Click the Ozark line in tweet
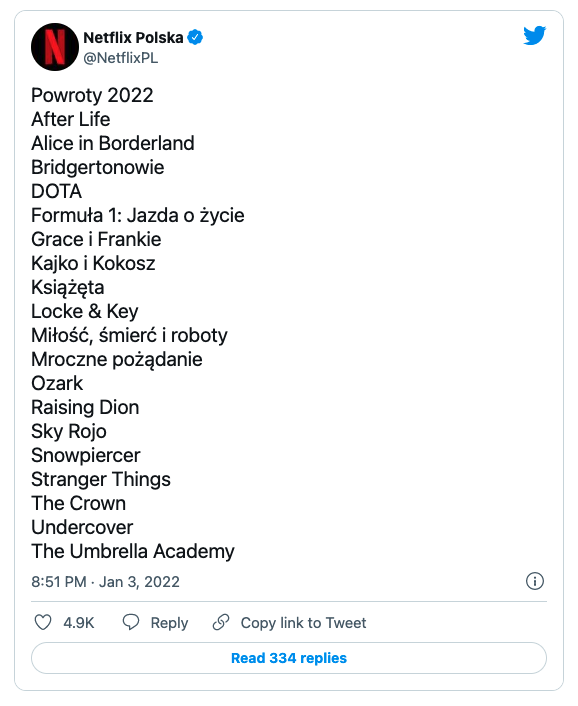Viewport: 578px width, 706px height. point(57,383)
